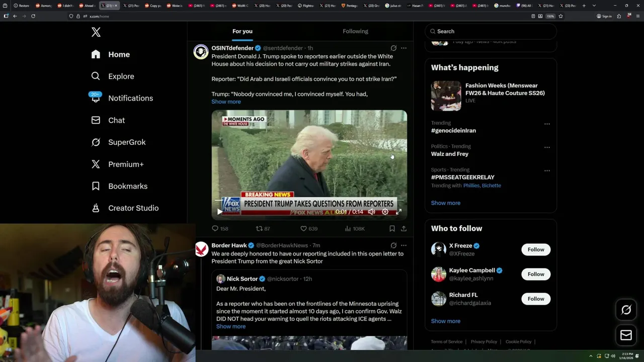Open more options for Walz and Frey
This screenshot has height=362, width=644.
[547, 147]
